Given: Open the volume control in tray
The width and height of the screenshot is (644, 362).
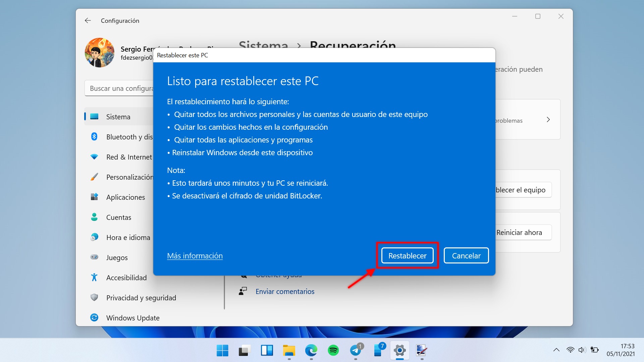Looking at the screenshot, I should [x=582, y=350].
